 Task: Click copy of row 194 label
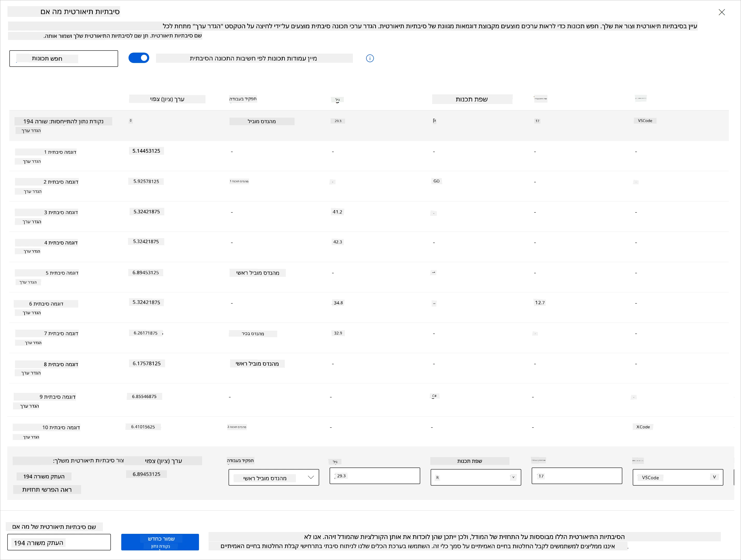44,477
